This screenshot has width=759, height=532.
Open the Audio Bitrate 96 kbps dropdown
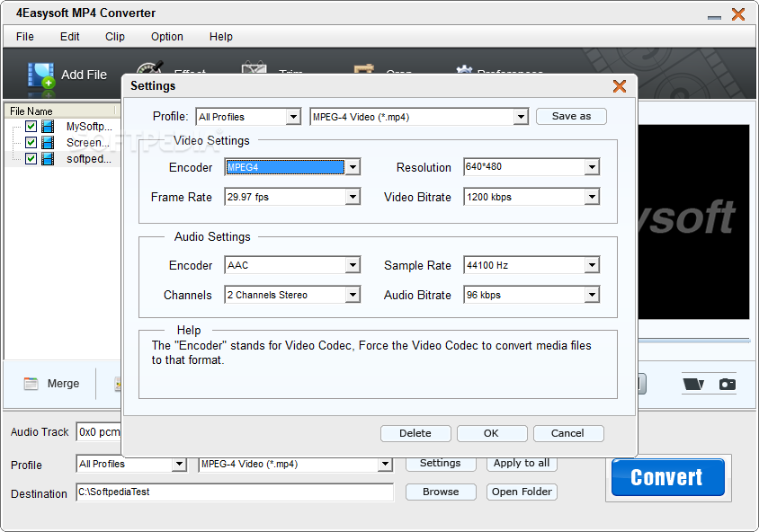coord(592,295)
